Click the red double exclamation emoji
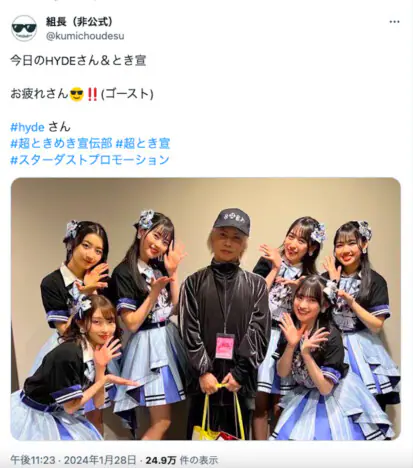413x468 pixels. pos(92,94)
